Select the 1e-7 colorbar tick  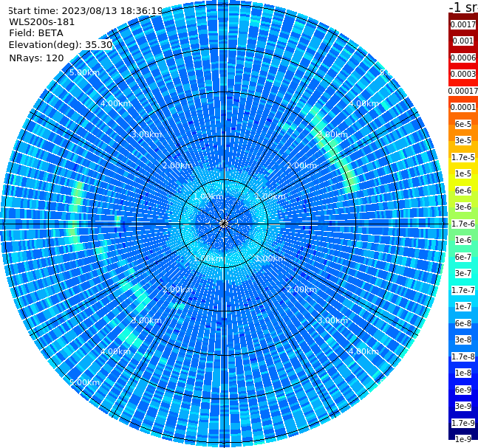tap(463, 306)
